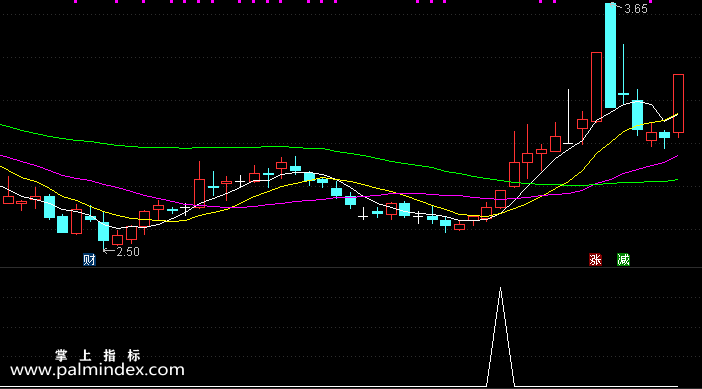The width and height of the screenshot is (702, 389).
Task: Click the tall white upper-shadow doji candle
Action: pos(569,116)
